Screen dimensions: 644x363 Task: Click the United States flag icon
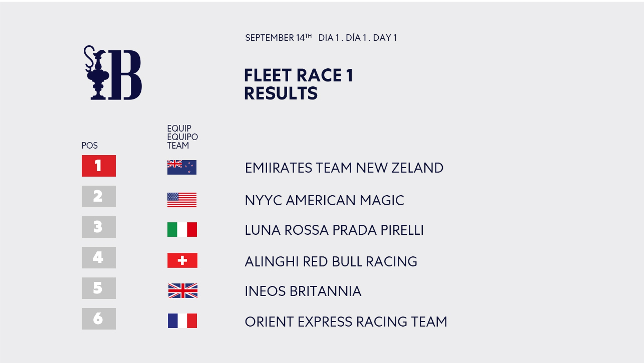(x=182, y=200)
